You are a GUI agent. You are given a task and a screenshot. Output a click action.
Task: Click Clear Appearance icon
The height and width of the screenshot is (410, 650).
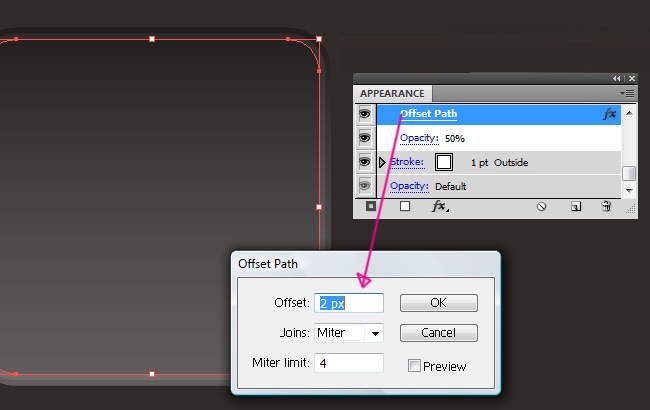[541, 206]
